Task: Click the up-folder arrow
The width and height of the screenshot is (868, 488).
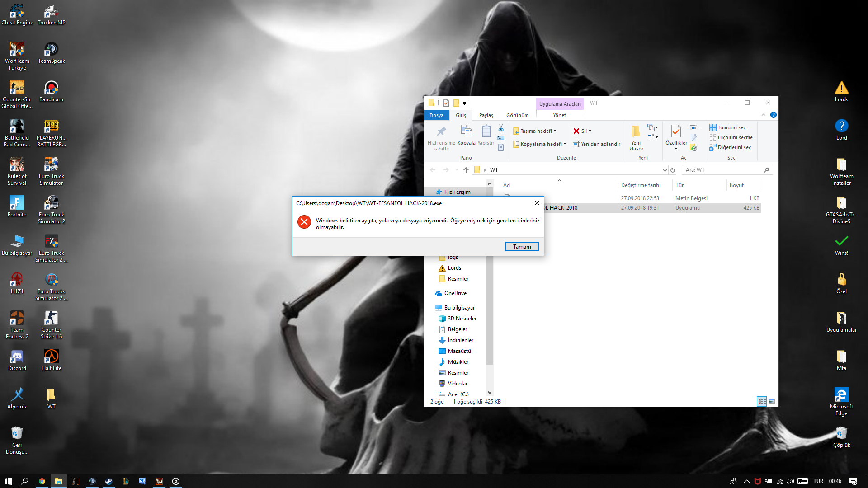Action: [x=466, y=170]
